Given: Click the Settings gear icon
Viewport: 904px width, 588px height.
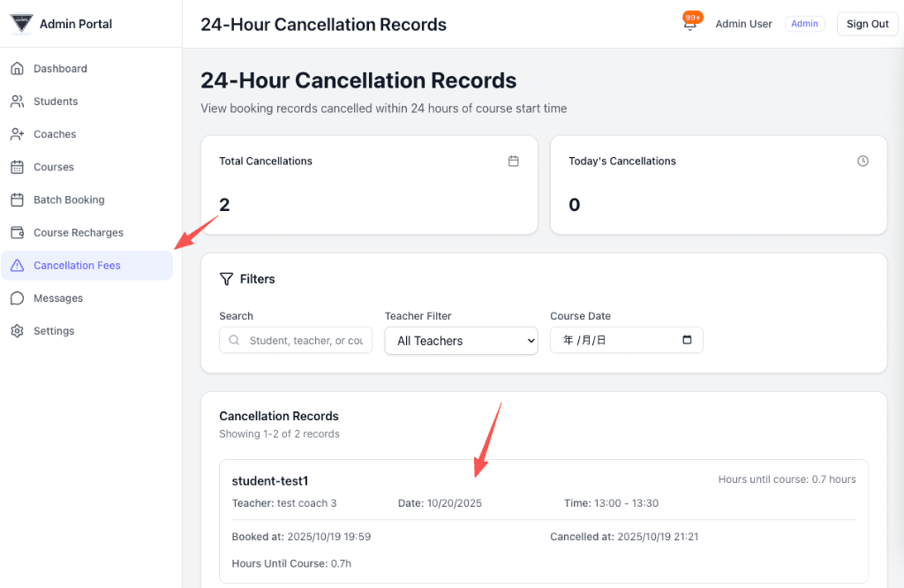Looking at the screenshot, I should (x=17, y=331).
